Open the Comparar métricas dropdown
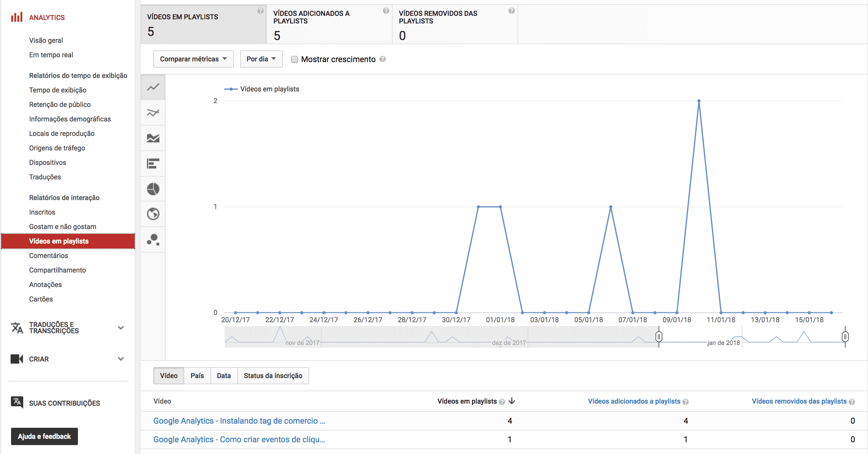Screen dimensions: 868x454 pyautogui.click(x=193, y=59)
